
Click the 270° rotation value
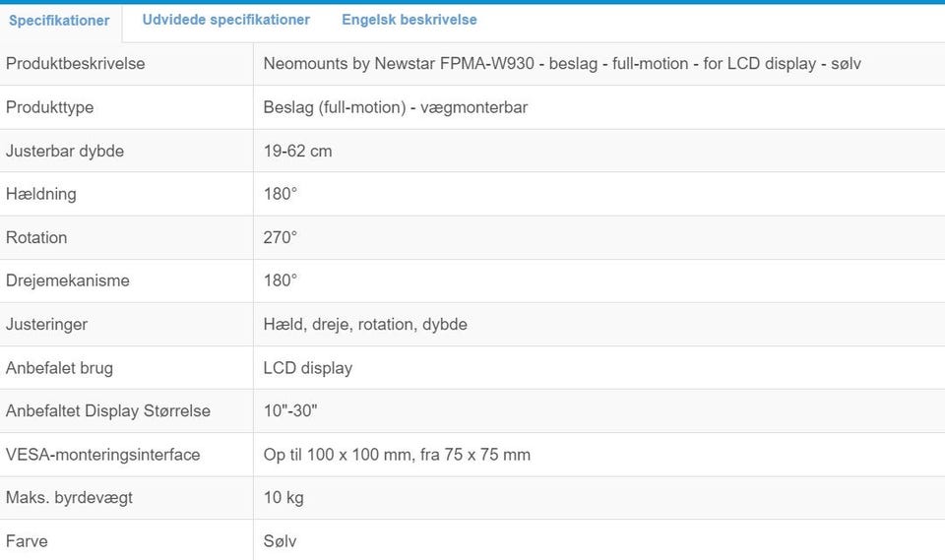coord(281,237)
